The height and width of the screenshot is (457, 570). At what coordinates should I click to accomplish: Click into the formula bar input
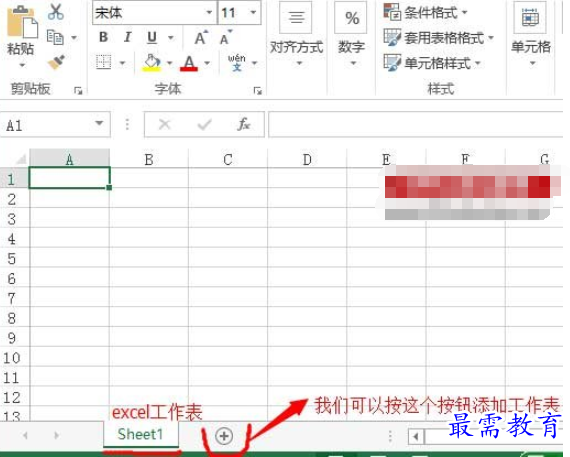click(x=416, y=124)
